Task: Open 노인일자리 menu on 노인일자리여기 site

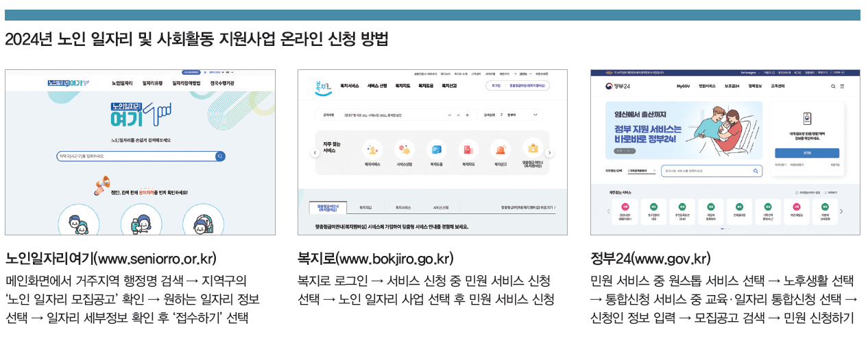Action: coord(122,83)
